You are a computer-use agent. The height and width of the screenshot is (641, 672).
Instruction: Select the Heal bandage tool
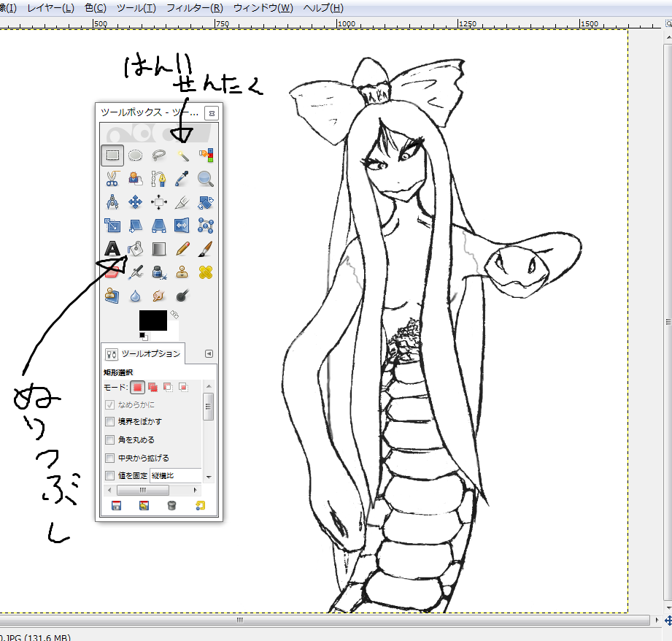tap(206, 272)
